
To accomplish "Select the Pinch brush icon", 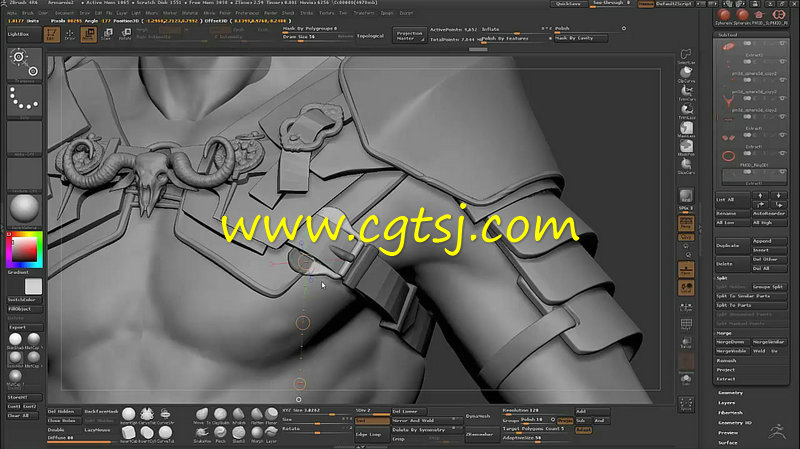I will pyautogui.click(x=220, y=434).
